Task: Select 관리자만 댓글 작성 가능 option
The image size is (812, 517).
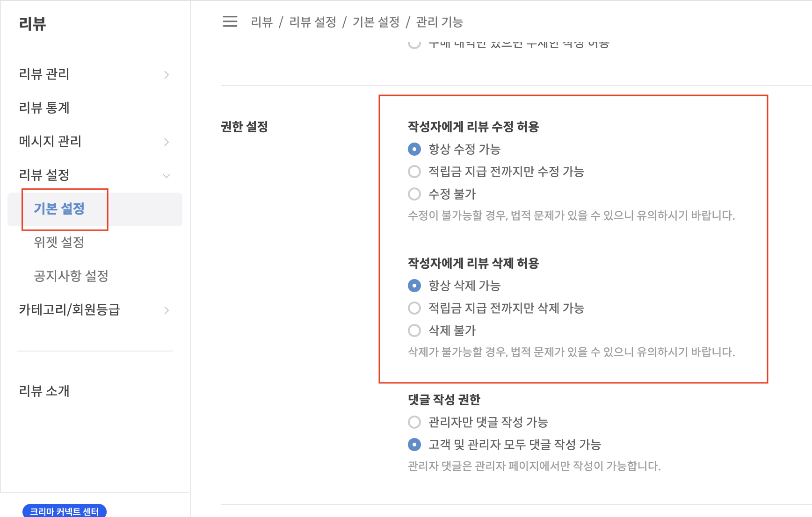Action: pyautogui.click(x=414, y=422)
